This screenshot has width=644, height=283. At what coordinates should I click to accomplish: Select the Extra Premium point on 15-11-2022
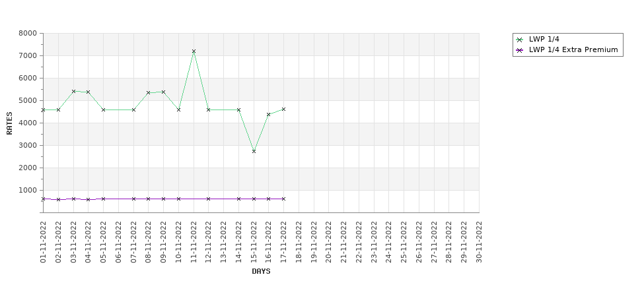pos(254,199)
